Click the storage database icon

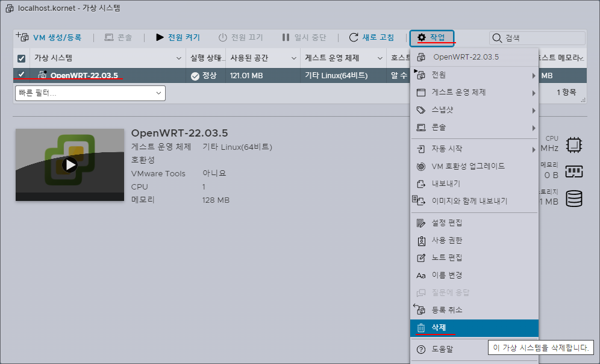click(574, 199)
